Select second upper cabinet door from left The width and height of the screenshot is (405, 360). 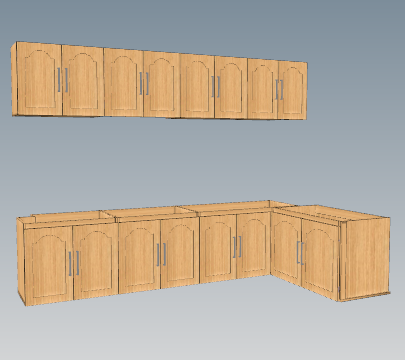(x=83, y=81)
